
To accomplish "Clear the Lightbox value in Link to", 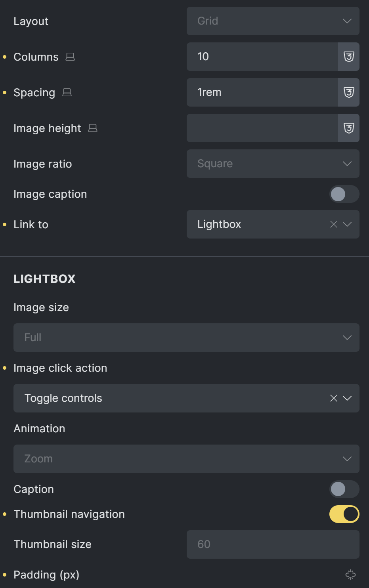I will tap(334, 224).
